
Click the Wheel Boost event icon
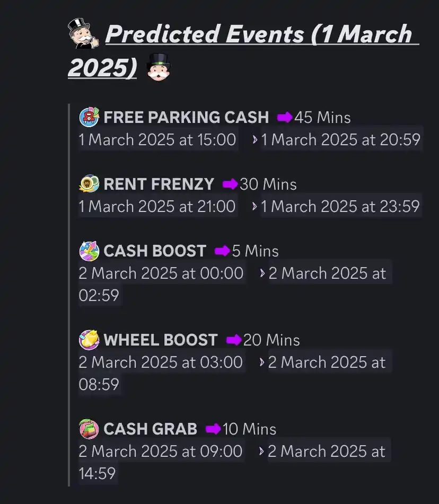click(x=89, y=340)
